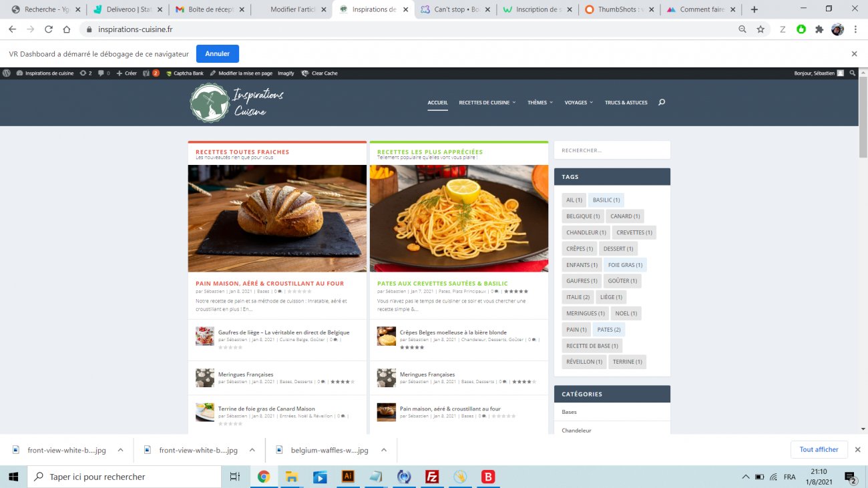Switch to the Boîte de réception Gmail tab
This screenshot has width=868, height=488.
pos(208,9)
